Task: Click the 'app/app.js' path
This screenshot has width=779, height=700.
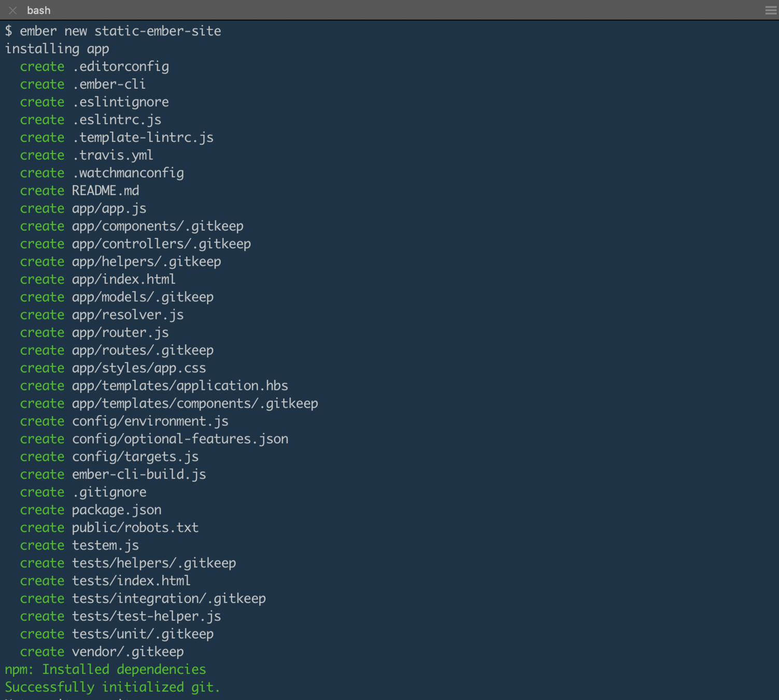Action: tap(109, 208)
